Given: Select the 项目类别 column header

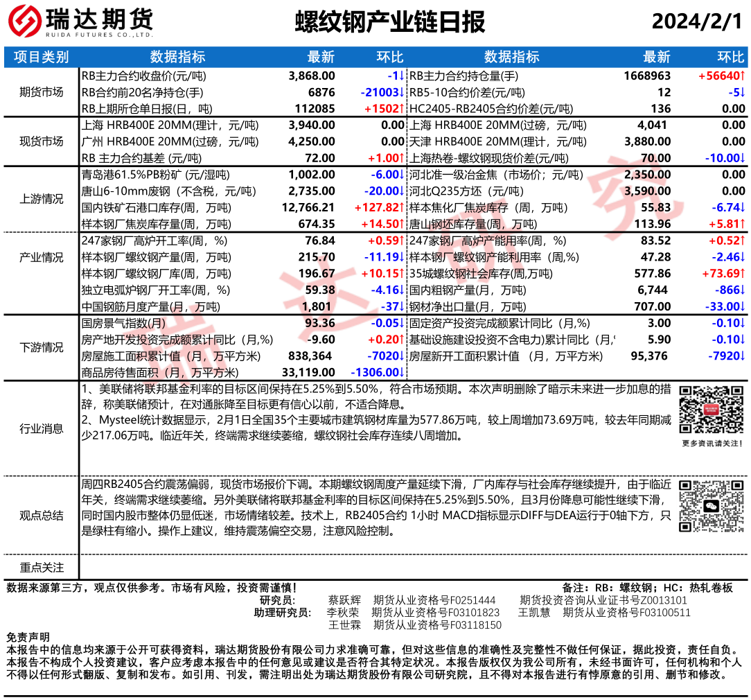Looking at the screenshot, I should (x=42, y=57).
